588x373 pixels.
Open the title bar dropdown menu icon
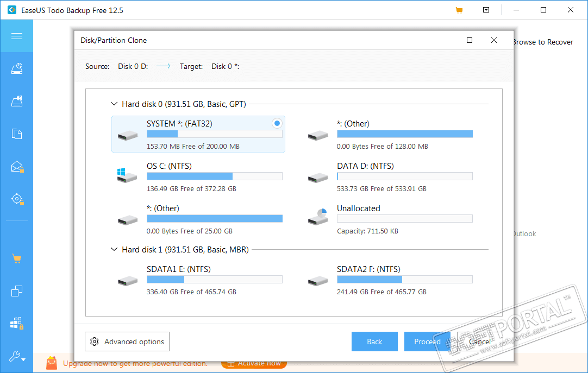(486, 10)
